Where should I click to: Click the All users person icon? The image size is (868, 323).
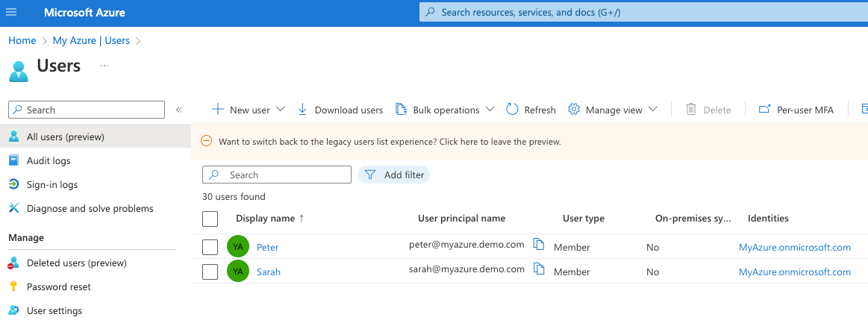point(14,137)
